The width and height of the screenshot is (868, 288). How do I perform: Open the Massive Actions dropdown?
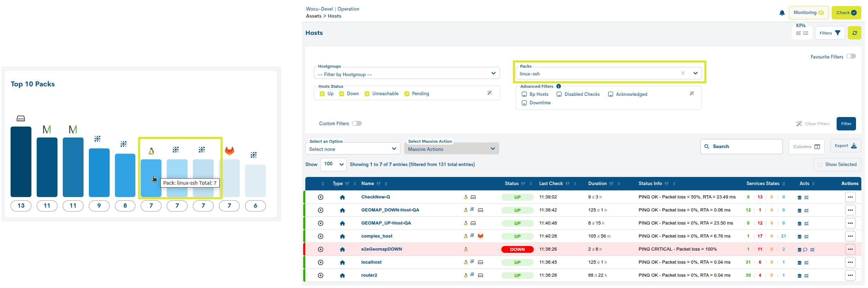[451, 149]
